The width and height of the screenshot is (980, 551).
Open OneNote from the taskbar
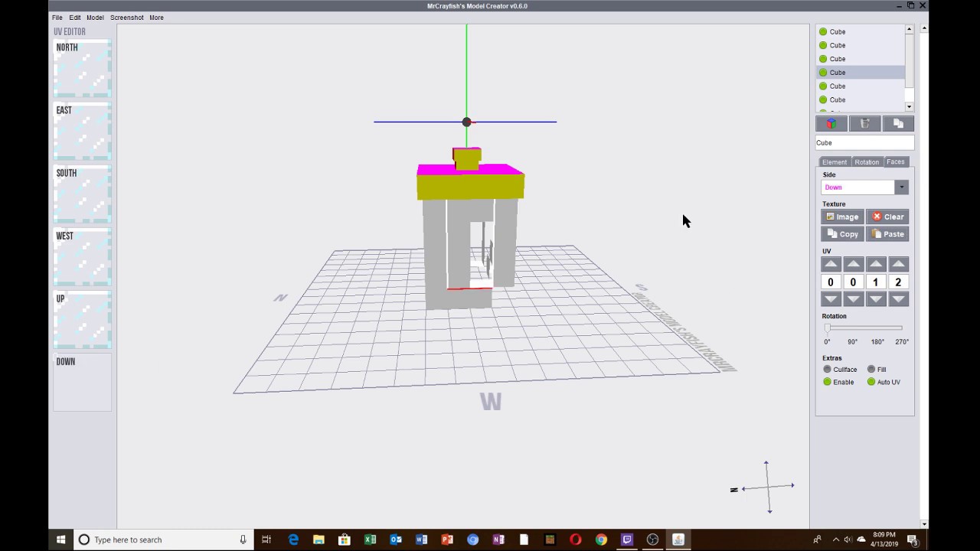pyautogui.click(x=498, y=540)
